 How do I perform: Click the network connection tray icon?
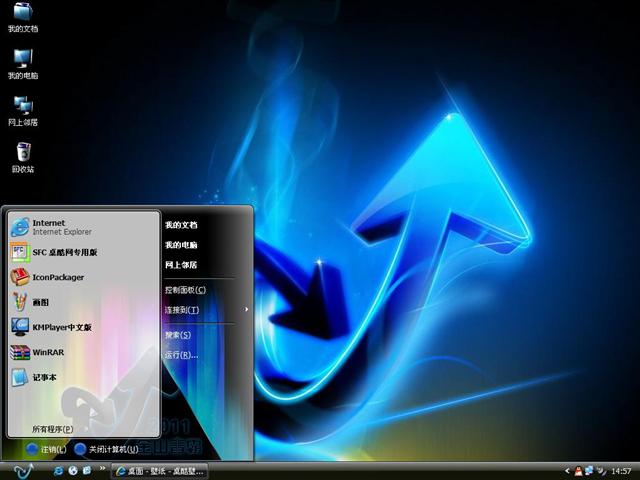tap(589, 471)
